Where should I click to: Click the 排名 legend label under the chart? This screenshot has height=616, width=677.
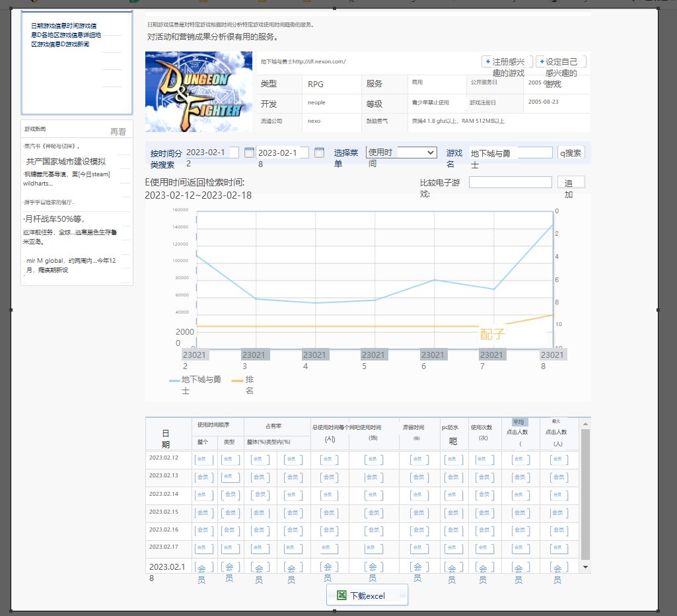(250, 385)
